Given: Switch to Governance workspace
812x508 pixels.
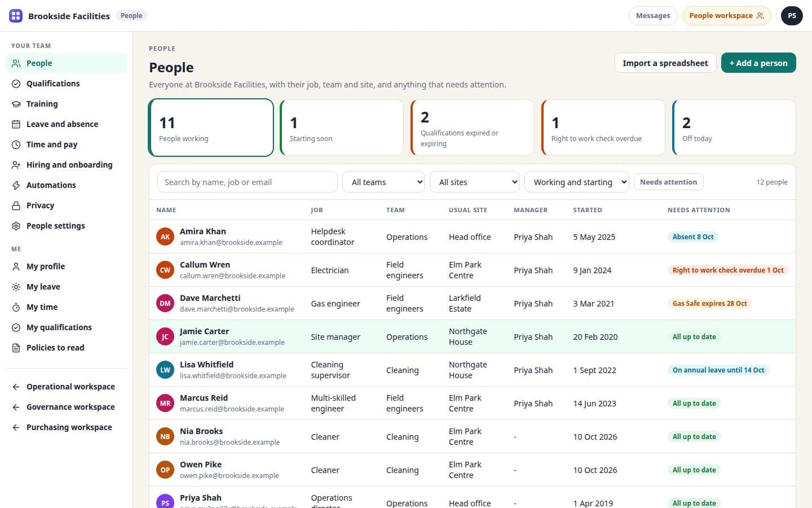Looking at the screenshot, I should coord(66,407).
